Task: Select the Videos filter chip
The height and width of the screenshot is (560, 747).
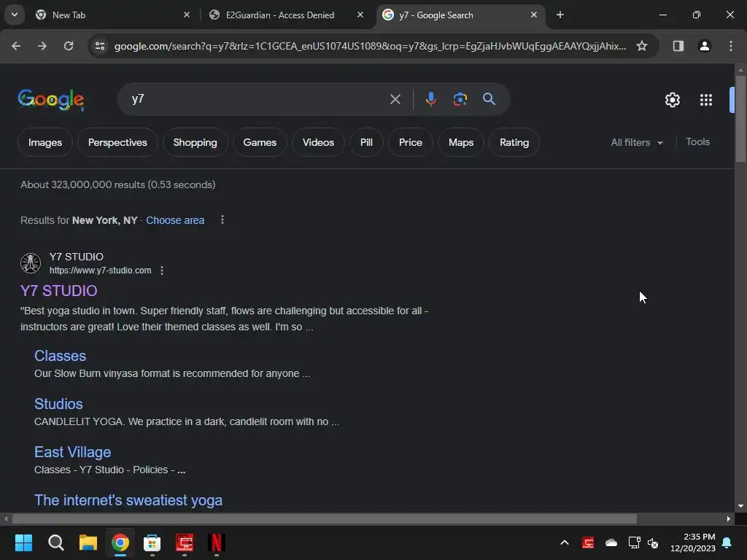Action: tap(318, 142)
